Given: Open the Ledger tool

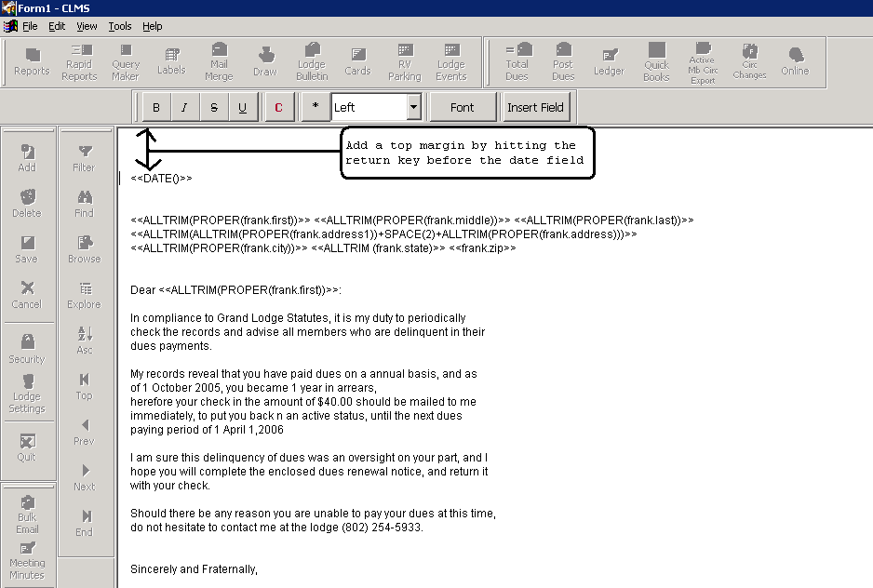Looking at the screenshot, I should (x=609, y=61).
